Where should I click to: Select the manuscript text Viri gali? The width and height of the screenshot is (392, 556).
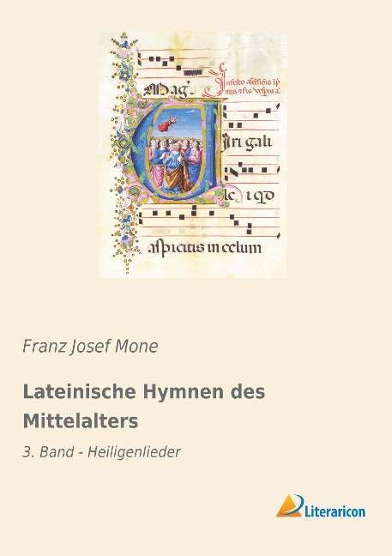click(247, 142)
